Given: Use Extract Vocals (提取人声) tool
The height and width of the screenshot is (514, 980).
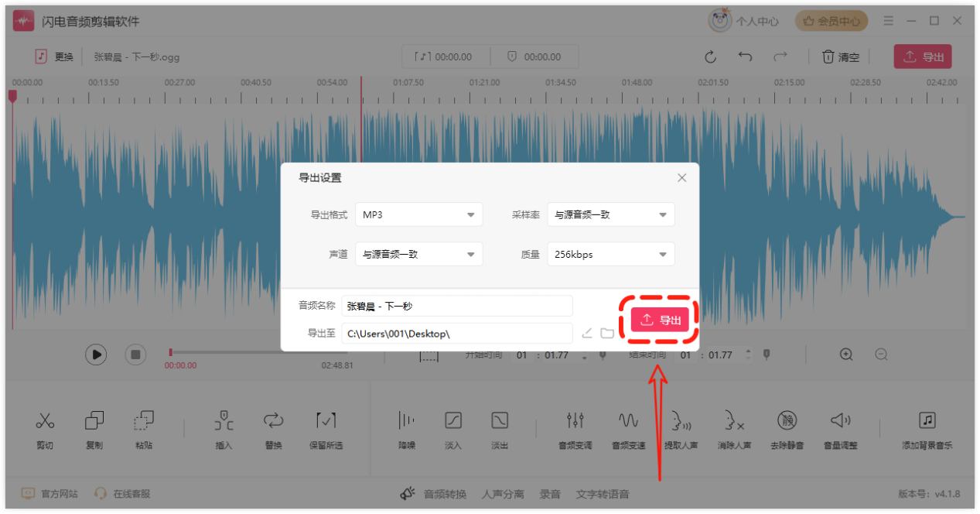Looking at the screenshot, I should click(681, 430).
